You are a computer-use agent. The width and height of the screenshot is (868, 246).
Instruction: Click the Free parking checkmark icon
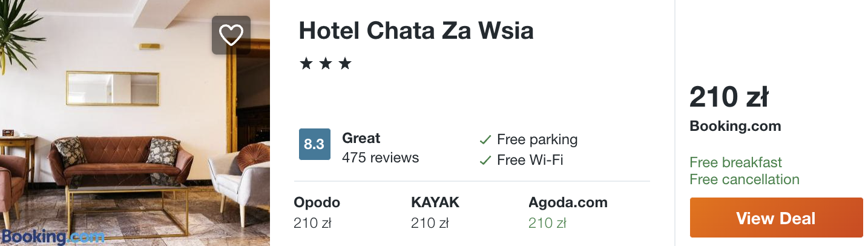click(485, 140)
